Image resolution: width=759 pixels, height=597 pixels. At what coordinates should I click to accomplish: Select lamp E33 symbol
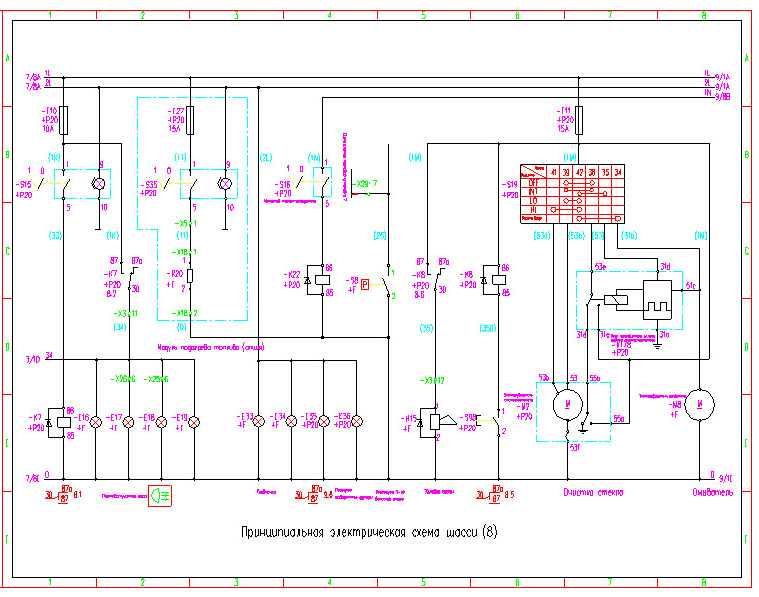[258, 421]
